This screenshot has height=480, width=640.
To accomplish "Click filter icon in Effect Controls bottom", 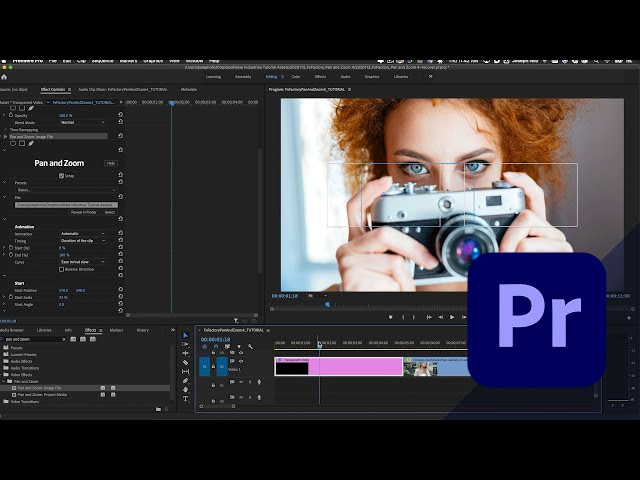I will click(236, 321).
